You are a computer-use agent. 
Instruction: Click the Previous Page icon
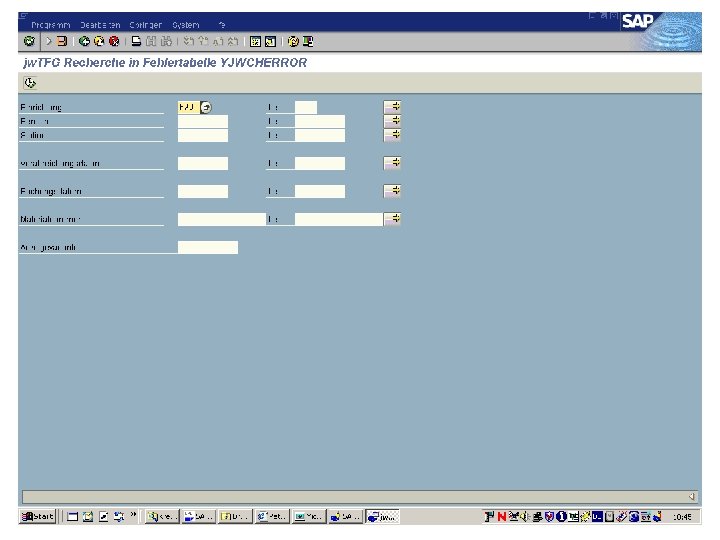(x=203, y=41)
